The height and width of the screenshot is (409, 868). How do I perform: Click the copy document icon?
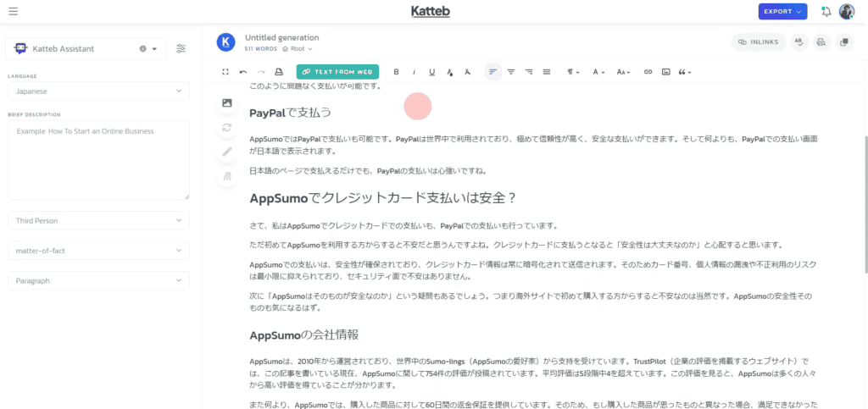(x=843, y=42)
